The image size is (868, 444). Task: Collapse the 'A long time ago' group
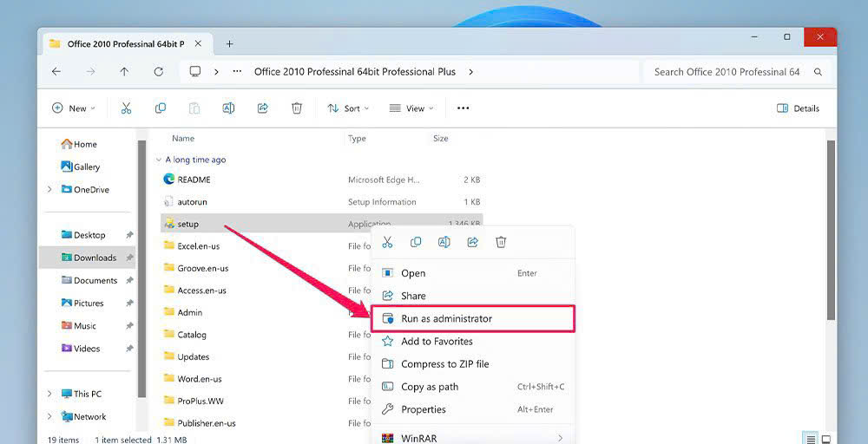(158, 160)
